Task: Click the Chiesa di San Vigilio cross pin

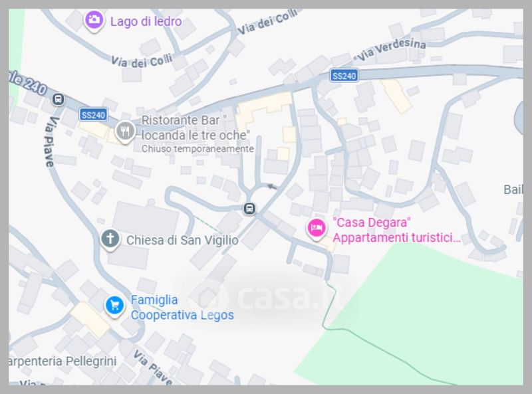Action: [110, 240]
